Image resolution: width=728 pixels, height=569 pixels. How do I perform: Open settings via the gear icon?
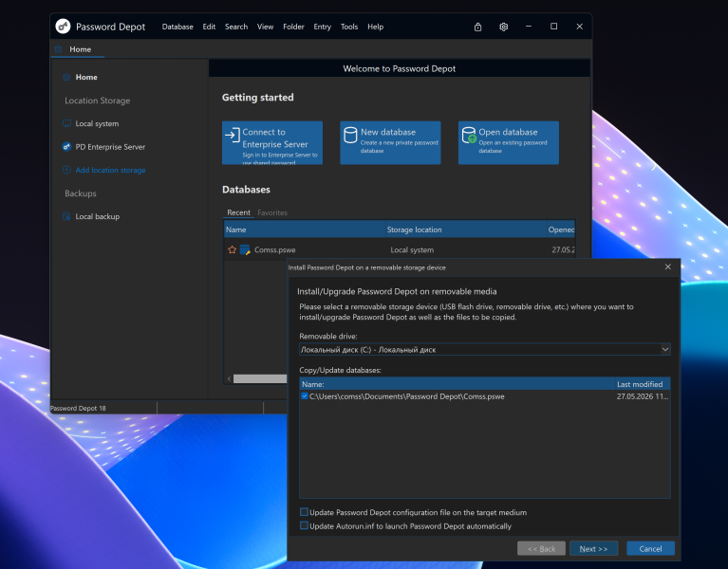[503, 27]
